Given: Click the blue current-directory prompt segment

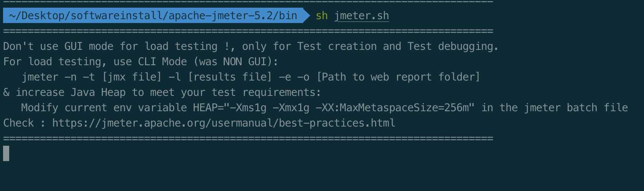Looking at the screenshot, I should click(x=153, y=15).
